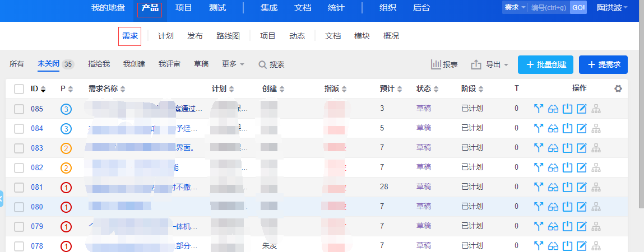The image size is (644, 252).
Task: Open story ID 085 link
Action: pyautogui.click(x=37, y=109)
